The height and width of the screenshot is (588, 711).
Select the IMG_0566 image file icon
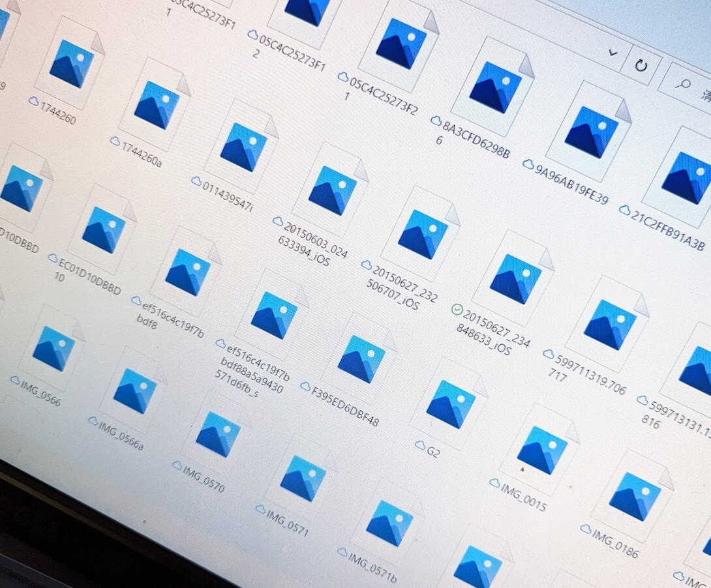(x=53, y=349)
